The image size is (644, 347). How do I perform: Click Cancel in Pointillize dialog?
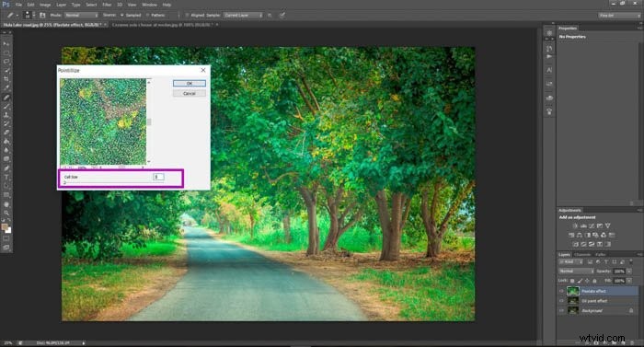[x=190, y=93]
